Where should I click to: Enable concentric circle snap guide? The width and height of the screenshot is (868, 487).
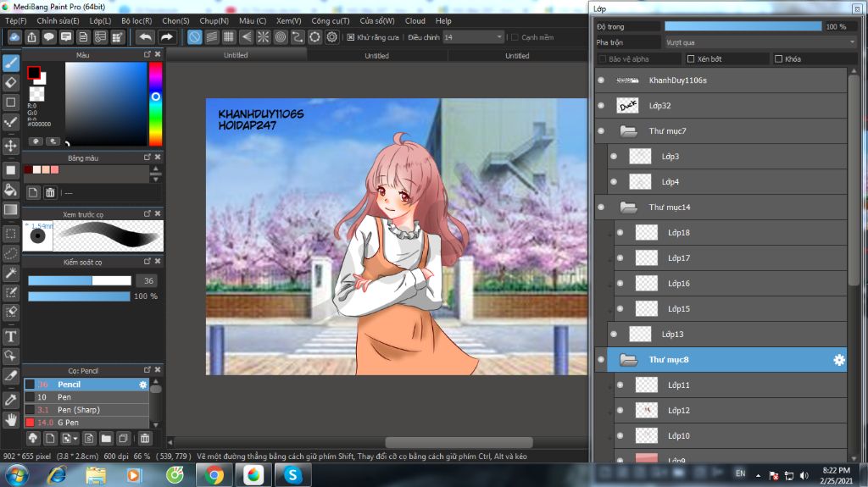point(281,37)
